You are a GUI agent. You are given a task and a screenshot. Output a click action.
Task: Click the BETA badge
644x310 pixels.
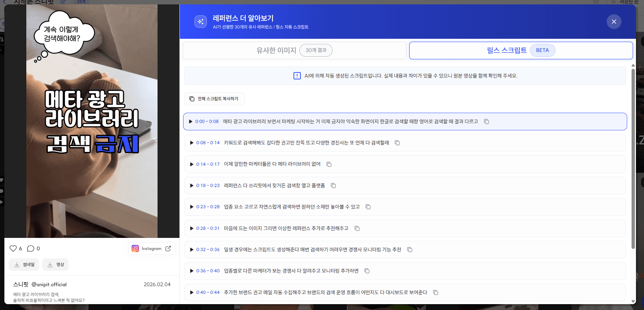point(542,50)
